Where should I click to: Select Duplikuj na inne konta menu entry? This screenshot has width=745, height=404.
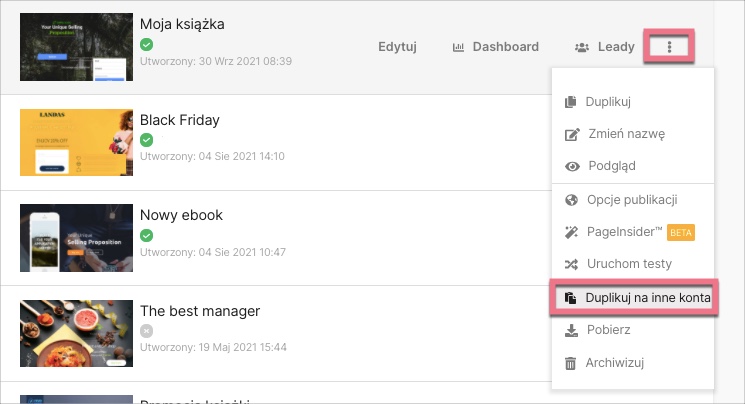click(647, 298)
